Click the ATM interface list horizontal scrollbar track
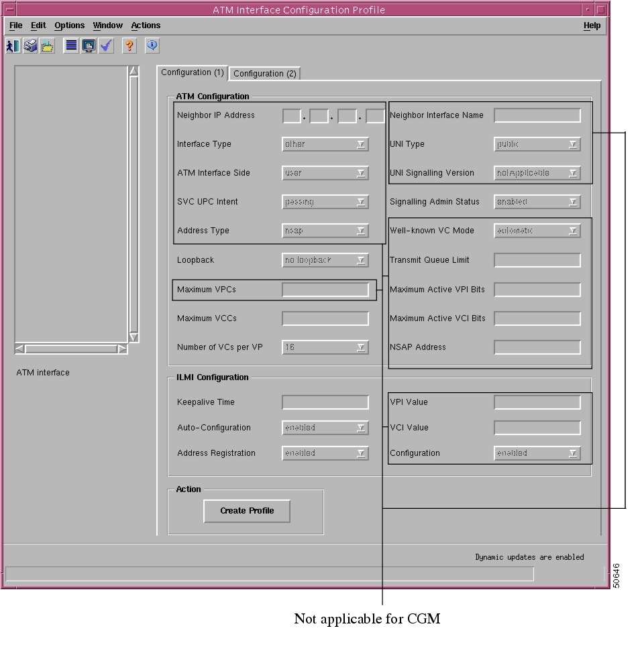Viewport: 644px width, 659px height. click(70, 349)
